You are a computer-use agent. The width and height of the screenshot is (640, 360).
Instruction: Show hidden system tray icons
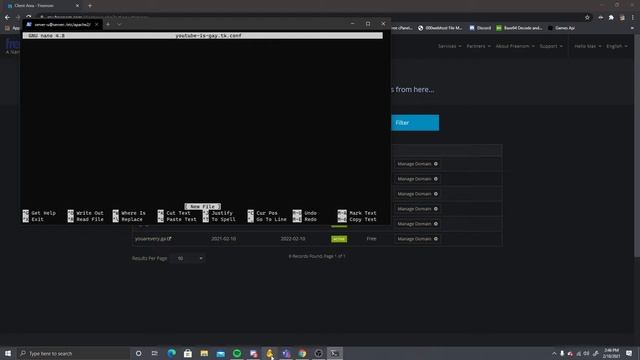coord(554,353)
